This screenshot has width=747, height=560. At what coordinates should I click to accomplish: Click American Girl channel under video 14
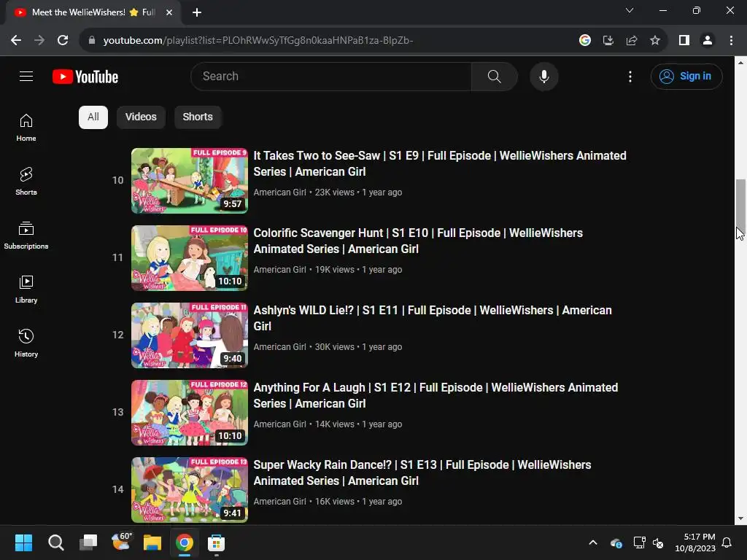279,502
